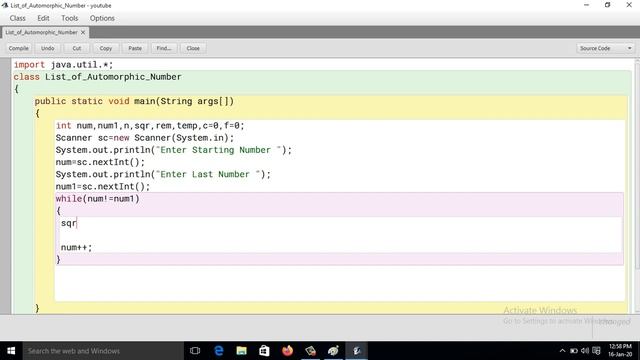
Task: Click the Search the web and Windows box
Action: 103,351
